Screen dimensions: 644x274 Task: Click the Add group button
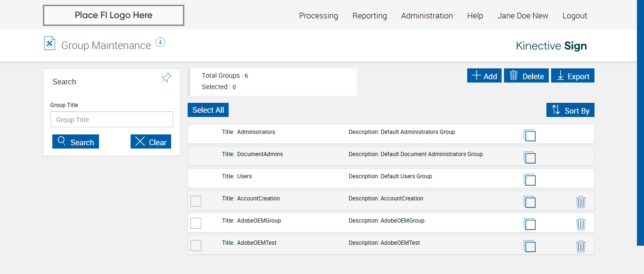(x=484, y=76)
